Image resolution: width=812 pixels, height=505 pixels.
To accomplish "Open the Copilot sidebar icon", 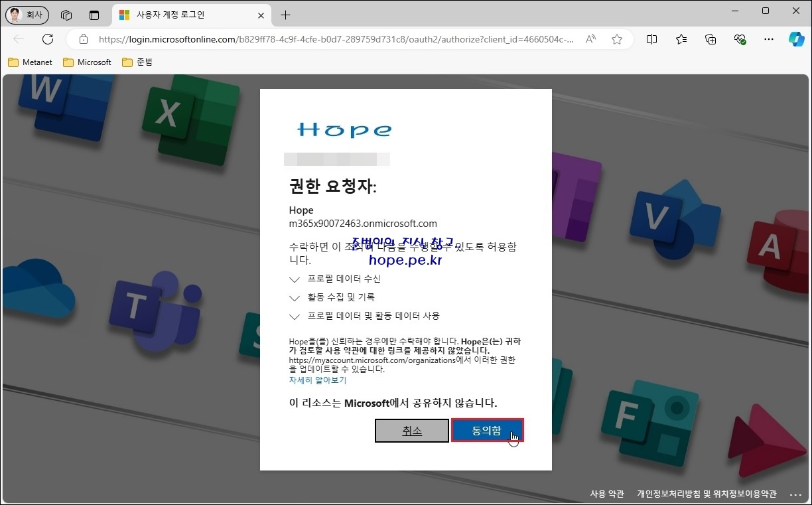I will (796, 39).
